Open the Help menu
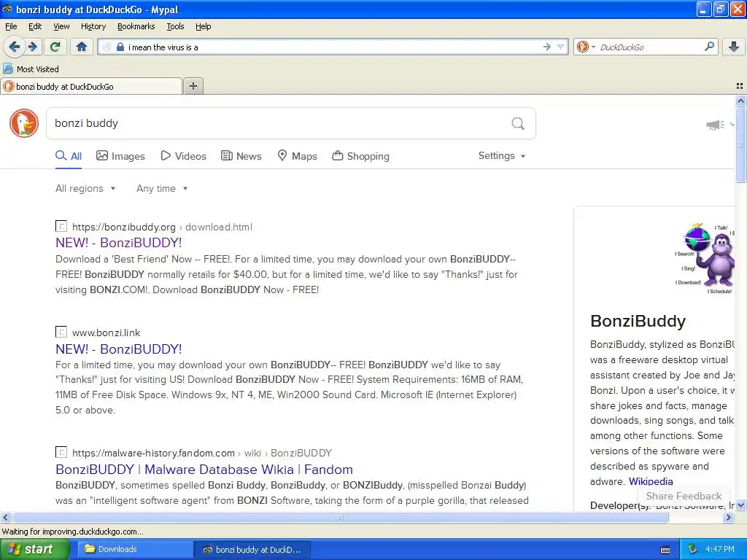This screenshot has height=560, width=747. pos(204,26)
